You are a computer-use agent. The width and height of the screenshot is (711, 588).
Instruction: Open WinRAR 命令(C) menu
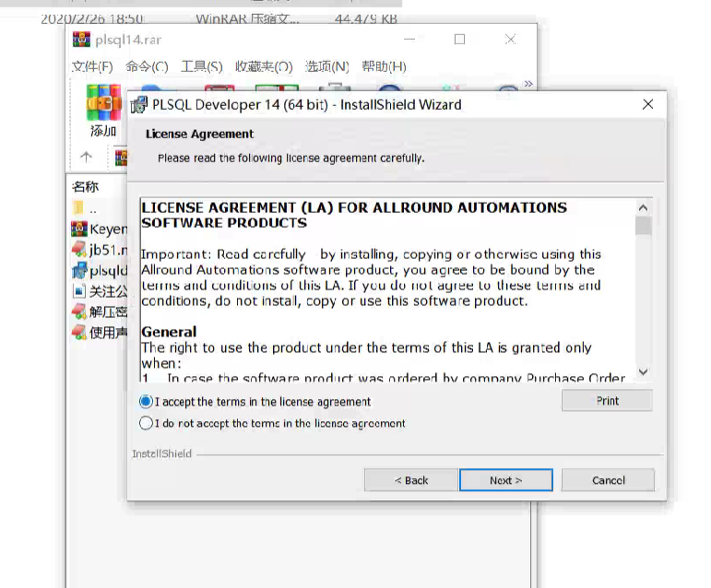(147, 66)
